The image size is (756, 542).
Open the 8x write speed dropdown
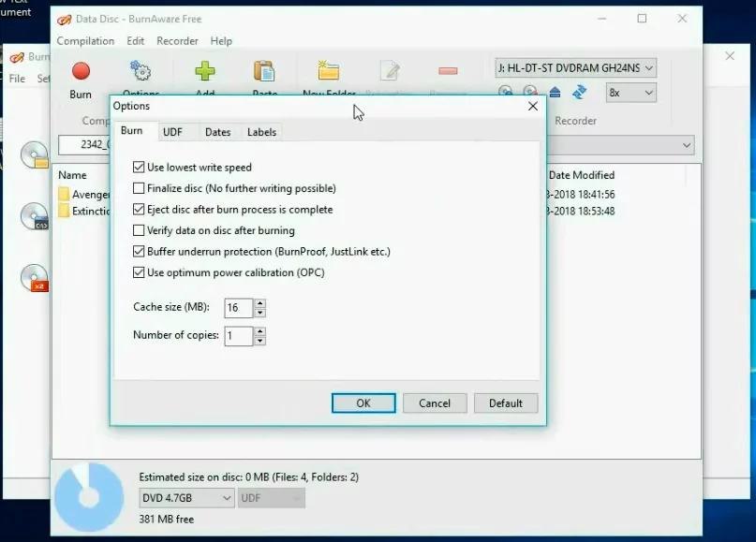coord(630,93)
